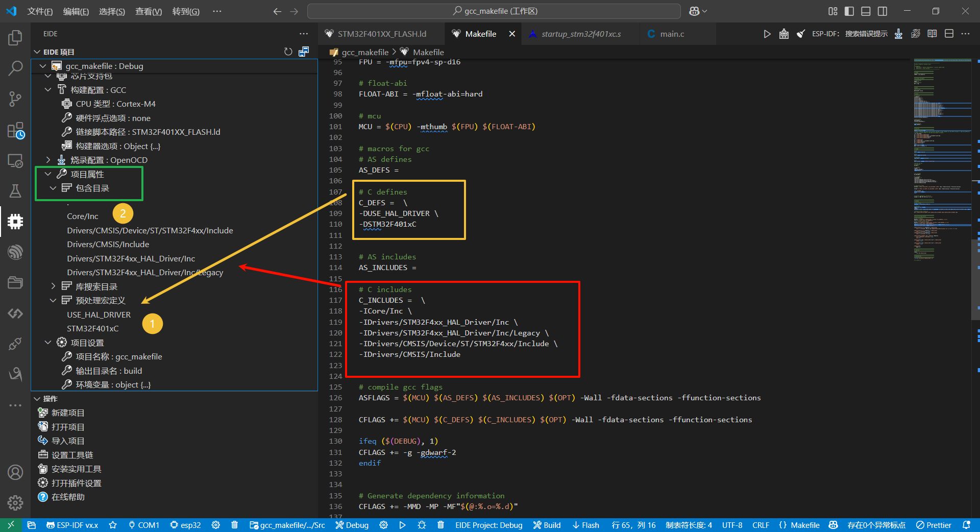
Task: Open the Explorer view in activity bar
Action: point(15,38)
